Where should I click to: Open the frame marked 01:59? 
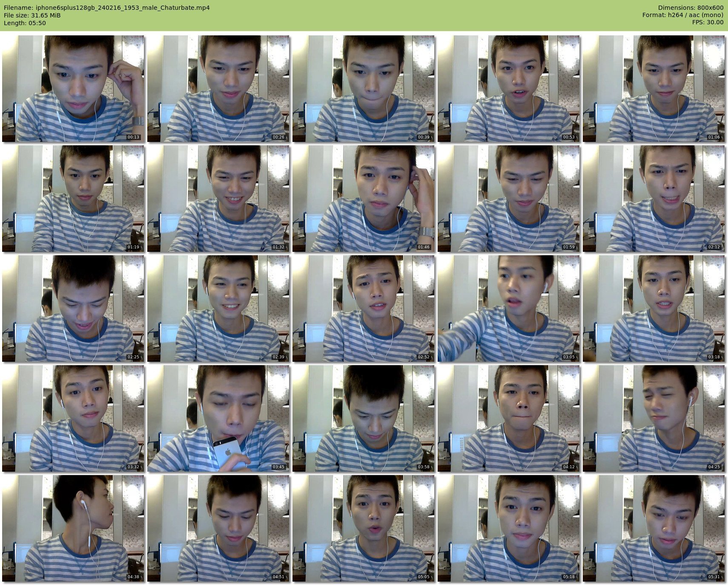(x=508, y=199)
